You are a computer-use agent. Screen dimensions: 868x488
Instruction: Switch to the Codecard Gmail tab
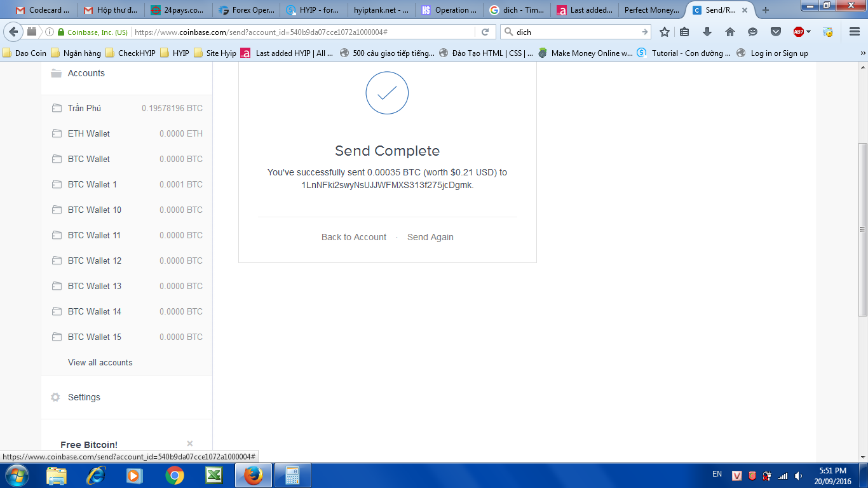(43, 10)
